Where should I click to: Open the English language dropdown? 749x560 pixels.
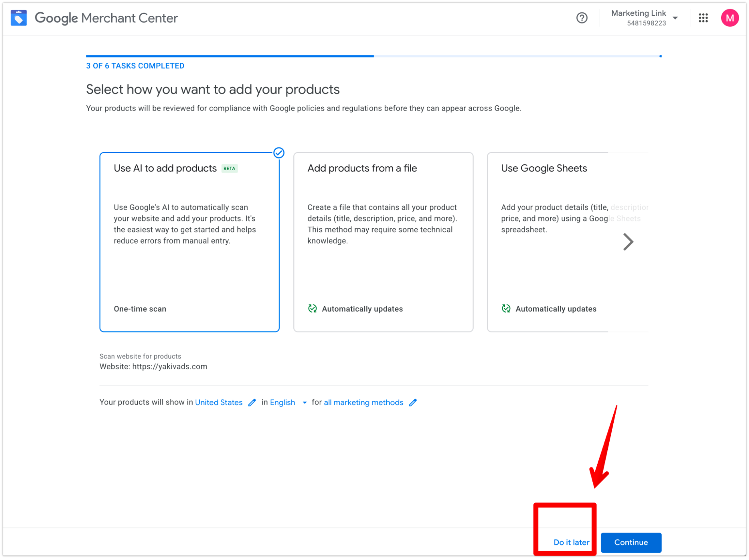pyautogui.click(x=288, y=402)
